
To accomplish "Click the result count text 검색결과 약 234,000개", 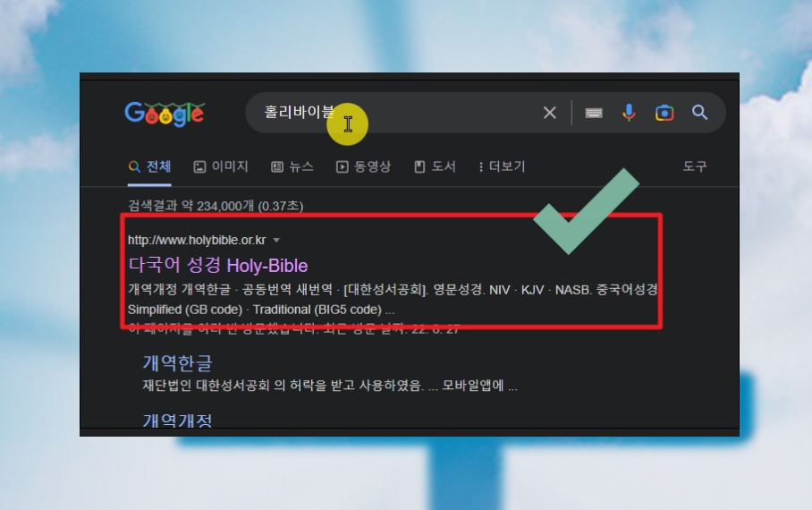I will click(x=216, y=206).
